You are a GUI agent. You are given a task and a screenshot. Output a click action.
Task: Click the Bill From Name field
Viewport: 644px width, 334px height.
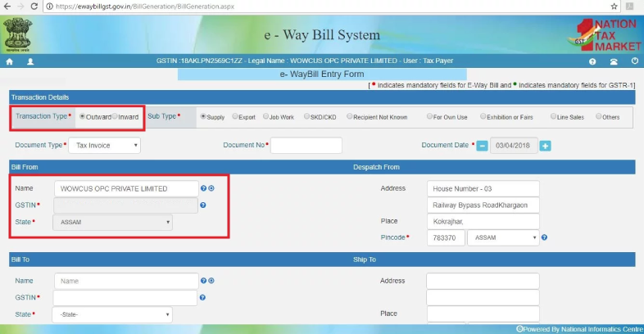126,189
